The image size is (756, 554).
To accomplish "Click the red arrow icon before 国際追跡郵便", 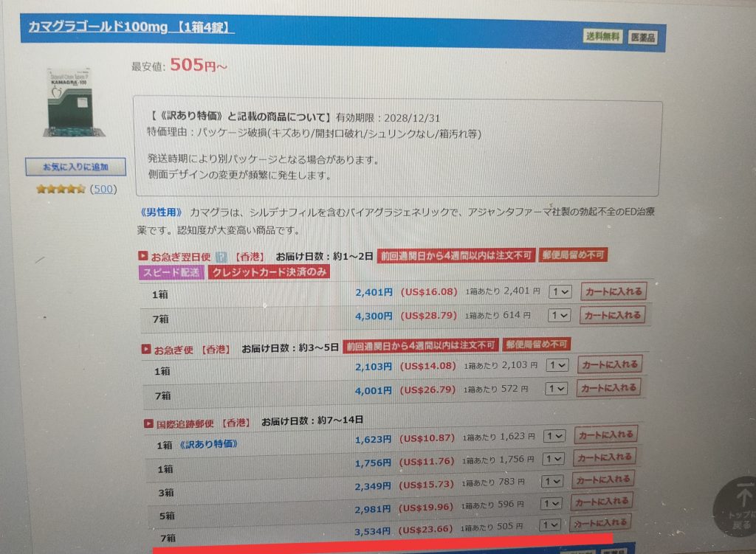I will pyautogui.click(x=148, y=423).
